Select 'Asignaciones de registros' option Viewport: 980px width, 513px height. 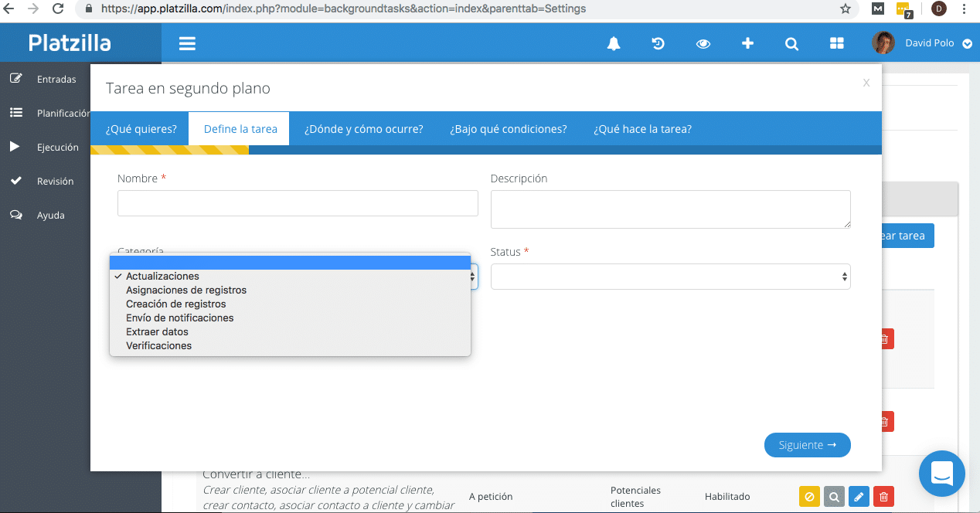pos(186,290)
